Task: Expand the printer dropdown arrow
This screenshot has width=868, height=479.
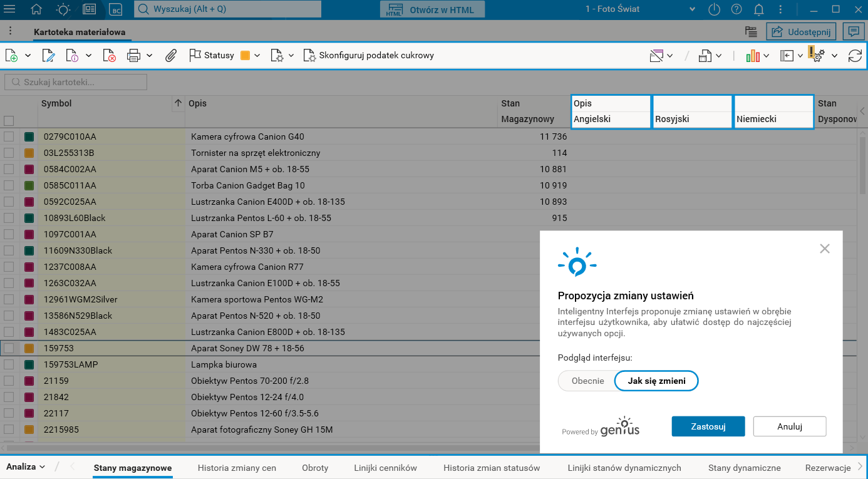Action: click(150, 56)
